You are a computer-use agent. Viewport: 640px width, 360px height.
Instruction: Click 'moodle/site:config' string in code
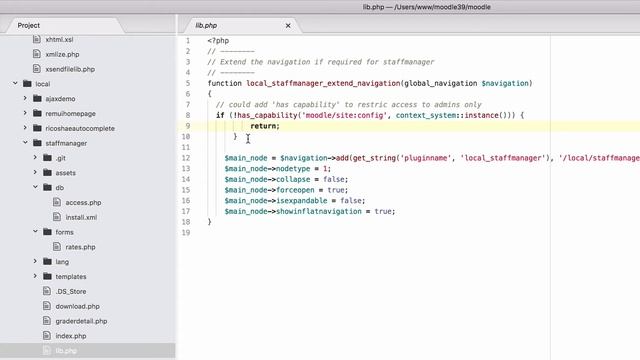tap(344, 115)
